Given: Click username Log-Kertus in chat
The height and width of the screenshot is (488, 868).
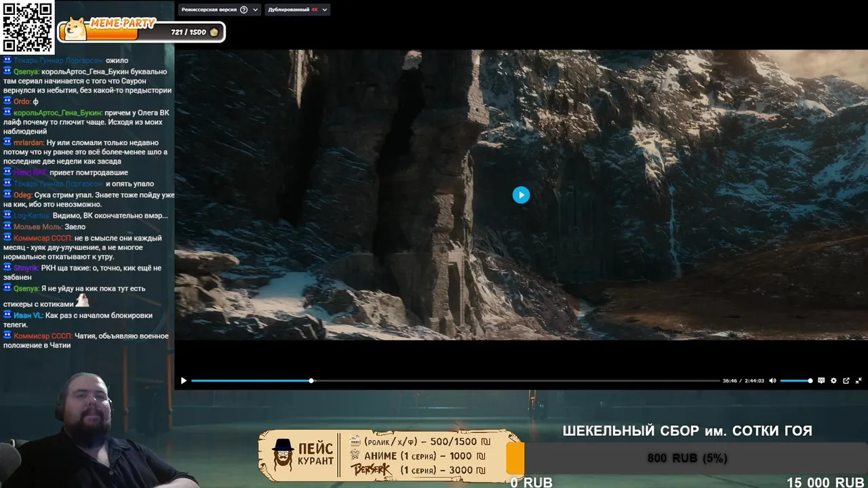Looking at the screenshot, I should click(31, 215).
